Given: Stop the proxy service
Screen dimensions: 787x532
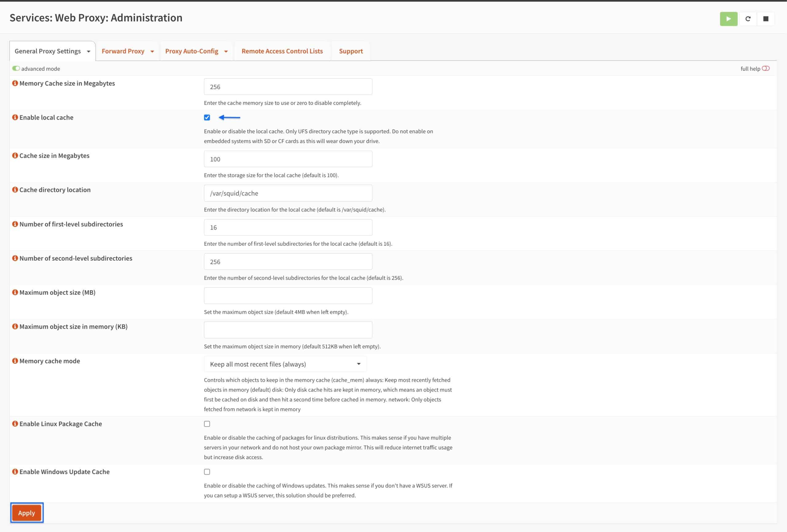Looking at the screenshot, I should pos(766,19).
